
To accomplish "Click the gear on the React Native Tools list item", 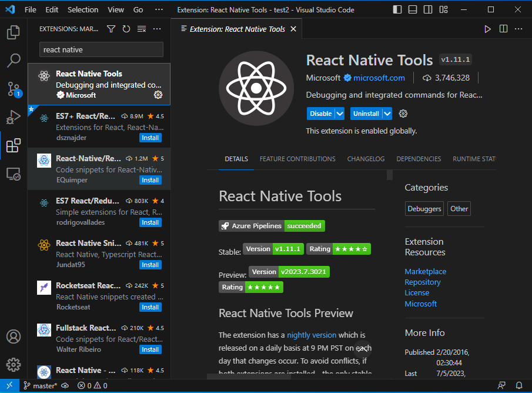I will pos(158,94).
